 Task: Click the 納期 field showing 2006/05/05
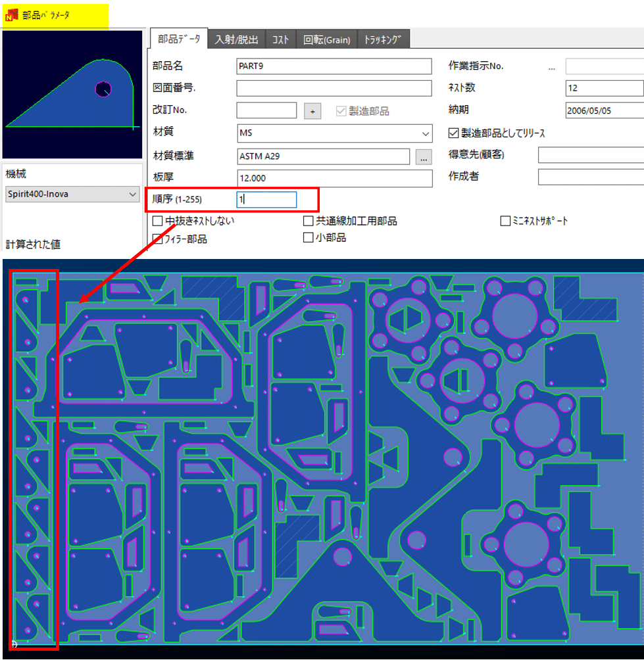pos(605,110)
